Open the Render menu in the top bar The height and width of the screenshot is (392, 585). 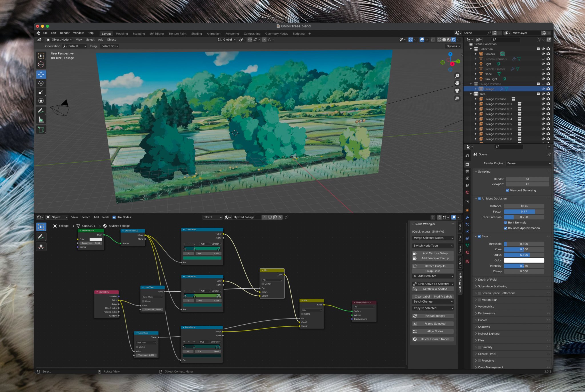click(65, 33)
